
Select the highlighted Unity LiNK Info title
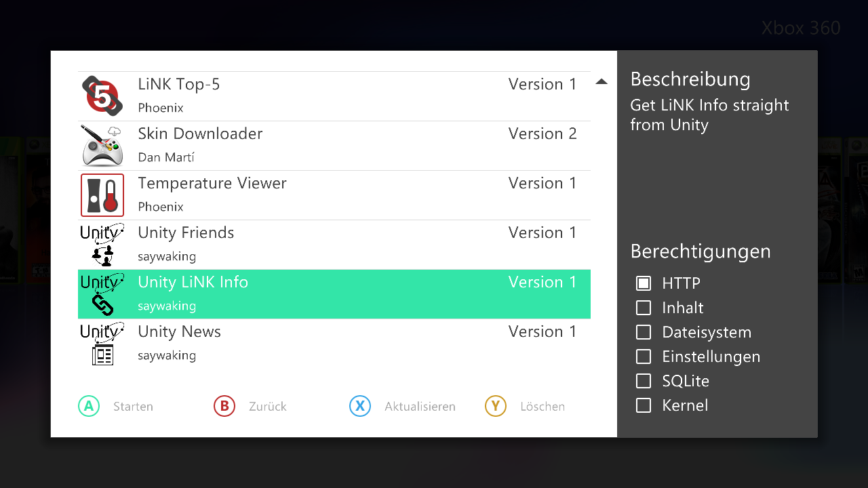193,282
